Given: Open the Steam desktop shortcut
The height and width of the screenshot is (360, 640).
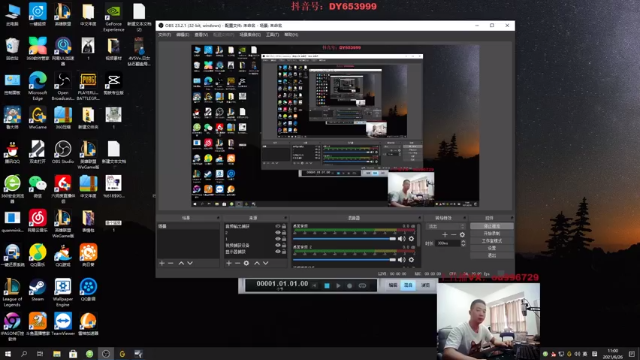Looking at the screenshot, I should (x=38, y=289).
